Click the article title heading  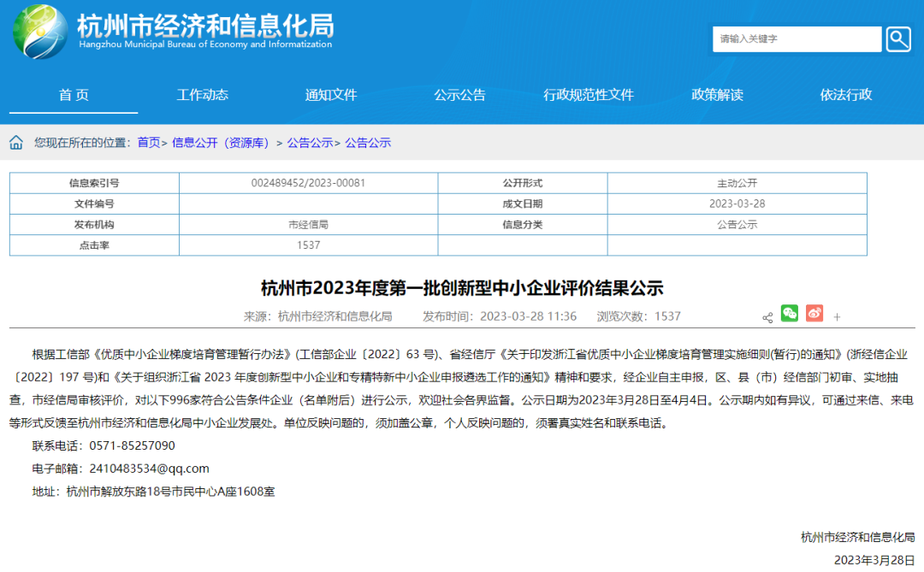coord(462,287)
